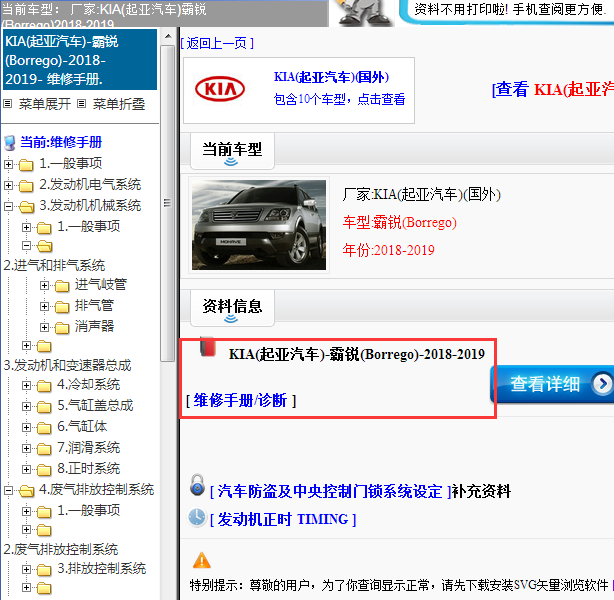This screenshot has height=600, width=614.
Task: Expand the 消声器 node
Action: (44, 327)
